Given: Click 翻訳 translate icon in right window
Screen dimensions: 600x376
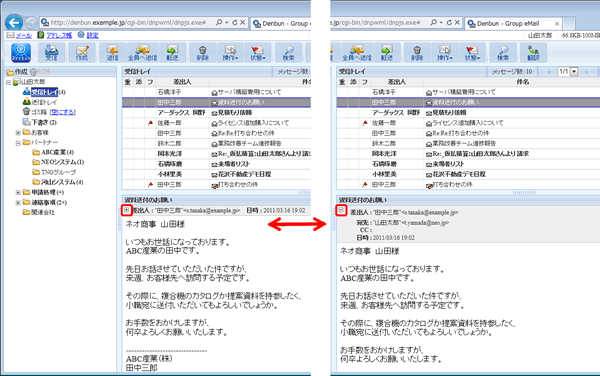Looking at the screenshot, I should (533, 53).
